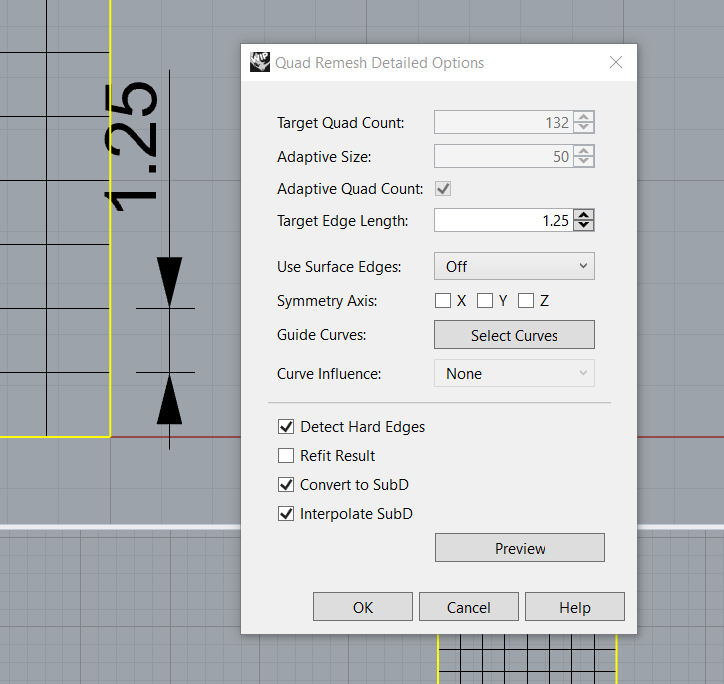Decrease Adaptive Size with down arrow
Viewport: 724px width, 684px height.
tap(584, 161)
